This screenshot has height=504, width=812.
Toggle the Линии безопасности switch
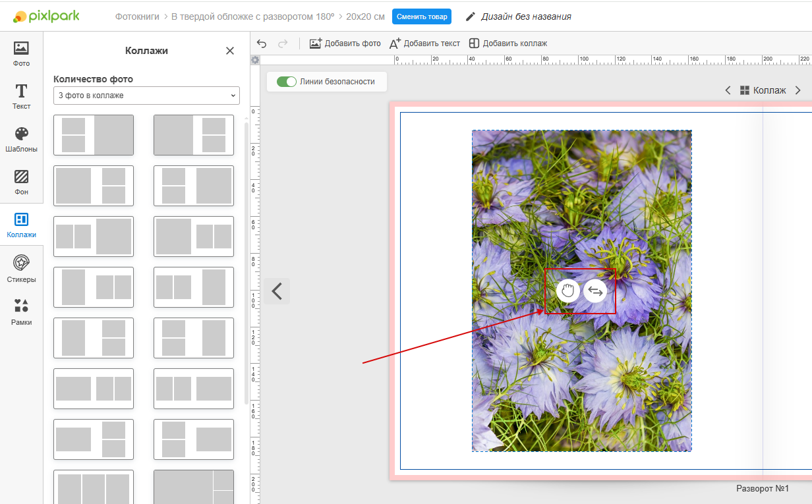pyautogui.click(x=287, y=82)
